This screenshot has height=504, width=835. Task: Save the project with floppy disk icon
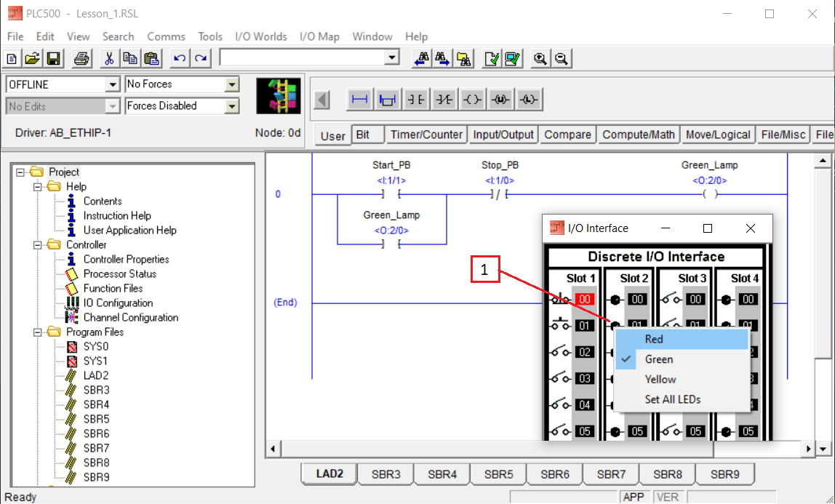[53, 58]
